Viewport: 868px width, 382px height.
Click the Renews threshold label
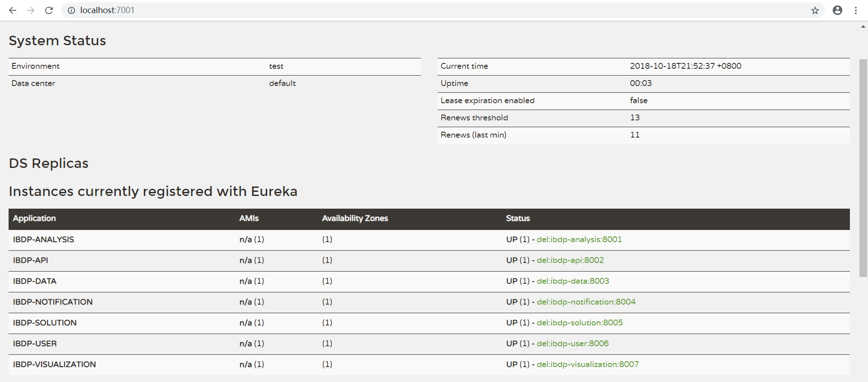click(x=474, y=118)
